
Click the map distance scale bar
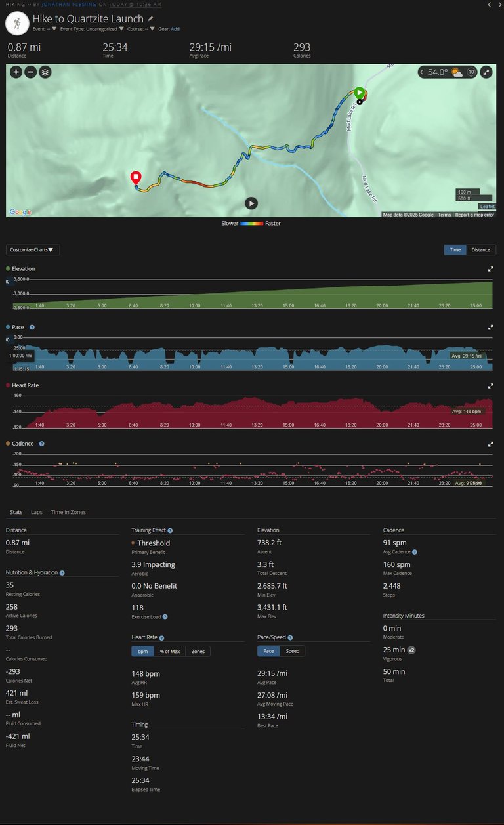(474, 195)
